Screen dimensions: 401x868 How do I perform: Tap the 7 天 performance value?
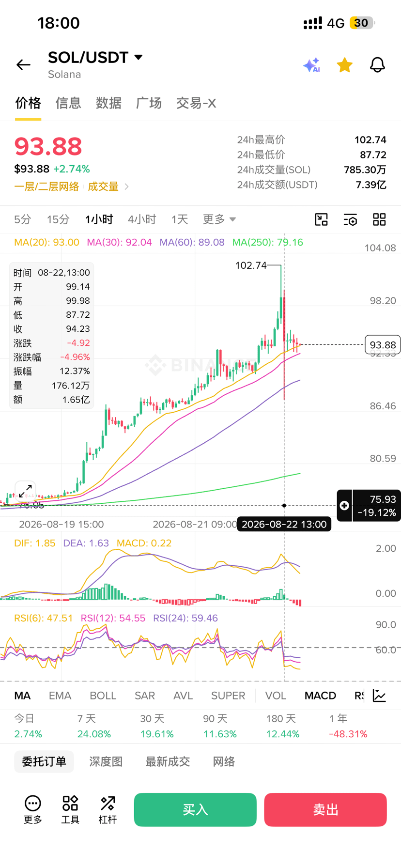coord(94,734)
